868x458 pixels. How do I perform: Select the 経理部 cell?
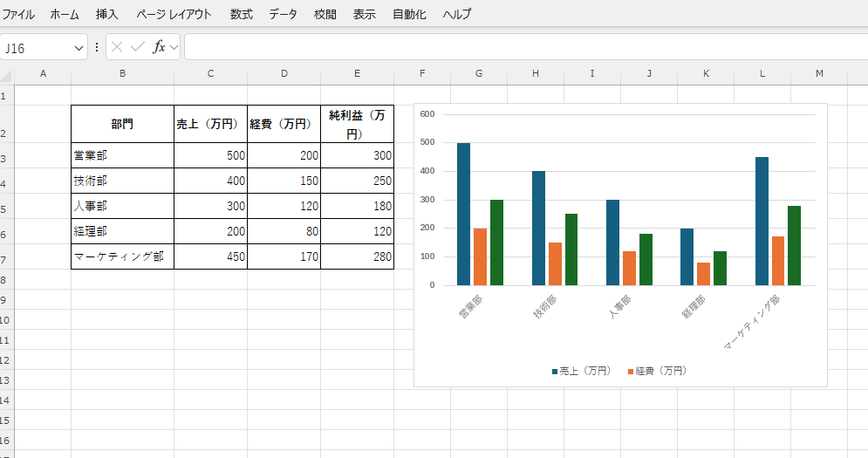[x=122, y=231]
